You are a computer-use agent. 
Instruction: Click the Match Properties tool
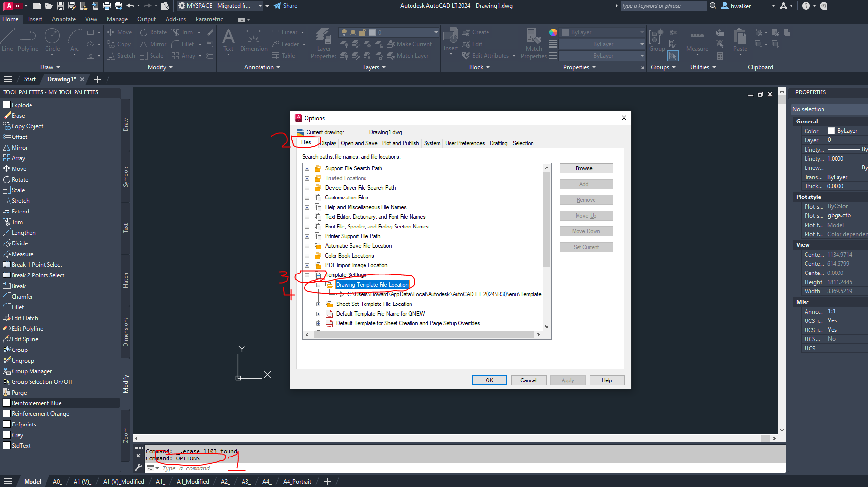[533, 43]
